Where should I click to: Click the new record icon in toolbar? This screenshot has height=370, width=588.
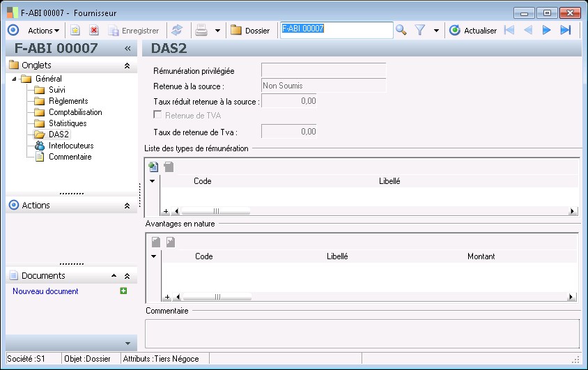[x=75, y=30]
